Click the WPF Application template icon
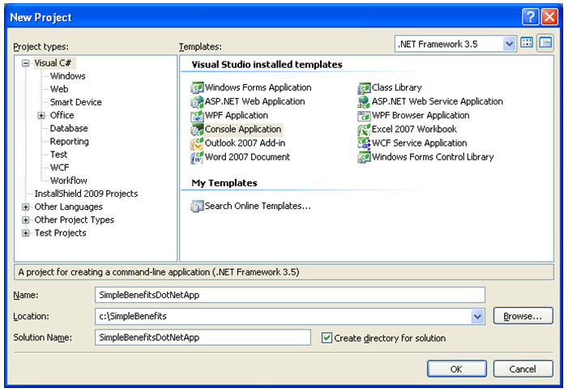Image resolution: width=568 pixels, height=392 pixels. point(197,116)
